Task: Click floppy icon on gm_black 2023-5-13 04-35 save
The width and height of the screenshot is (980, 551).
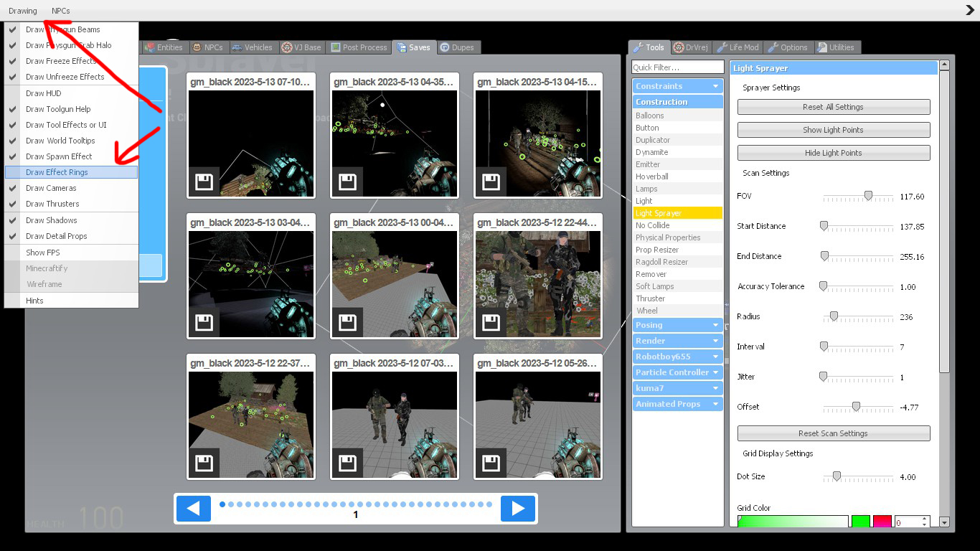Action: pyautogui.click(x=348, y=181)
